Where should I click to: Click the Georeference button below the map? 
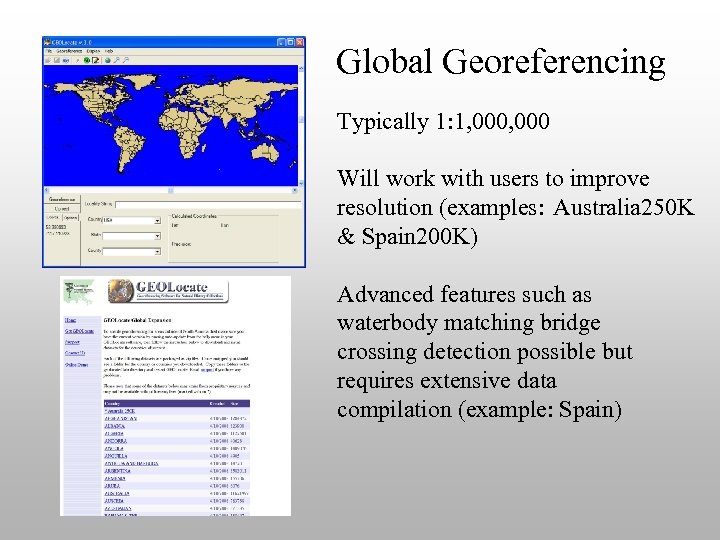62,199
